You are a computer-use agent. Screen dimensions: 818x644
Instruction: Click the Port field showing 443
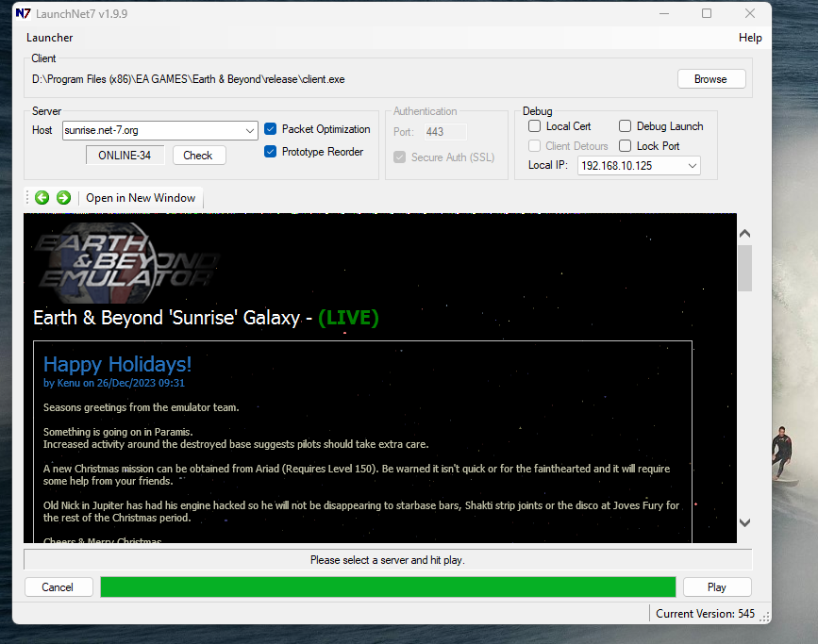445,132
